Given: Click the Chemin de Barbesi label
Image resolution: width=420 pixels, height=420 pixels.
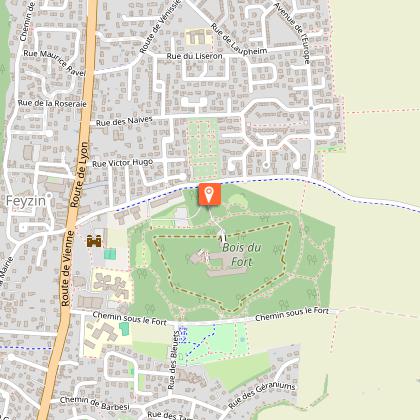Looking at the screenshot, I should click(94, 403).
